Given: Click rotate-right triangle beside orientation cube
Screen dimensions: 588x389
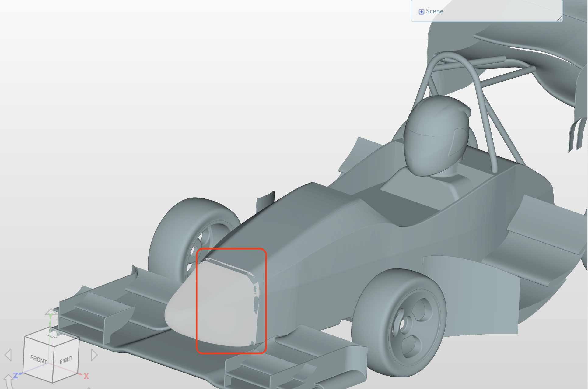Looking at the screenshot, I should 94,355.
